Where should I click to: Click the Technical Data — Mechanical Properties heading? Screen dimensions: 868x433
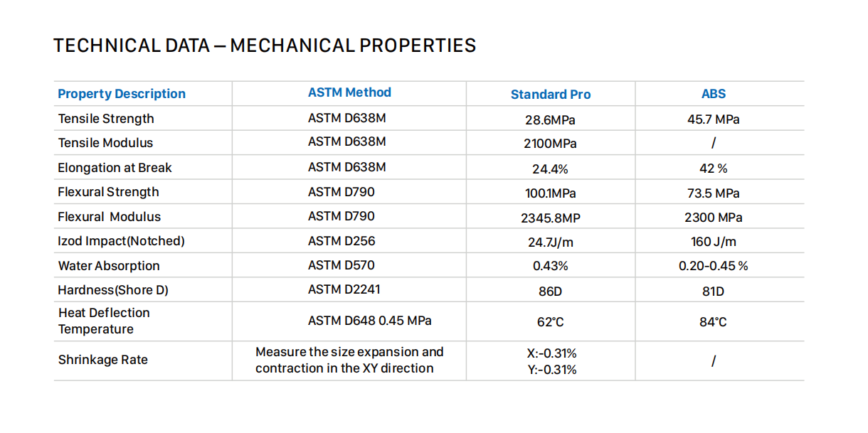[x=265, y=46]
